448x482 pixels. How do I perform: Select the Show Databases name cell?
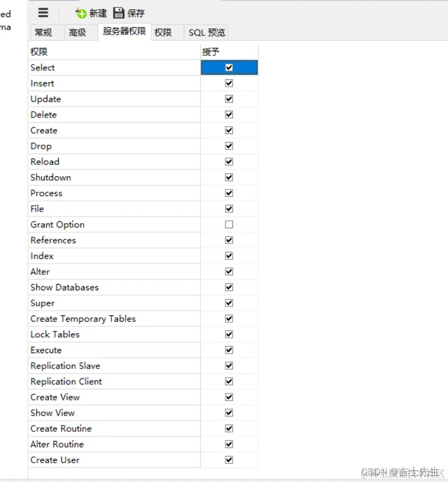point(114,287)
